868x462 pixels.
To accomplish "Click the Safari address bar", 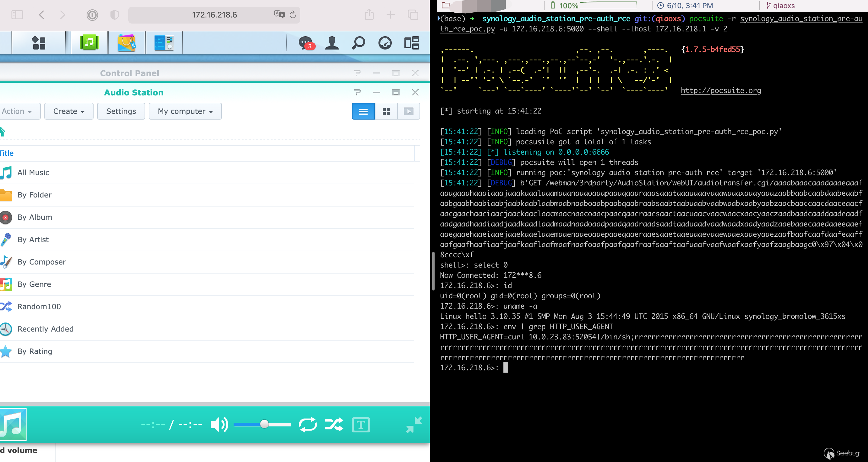I will click(x=214, y=15).
